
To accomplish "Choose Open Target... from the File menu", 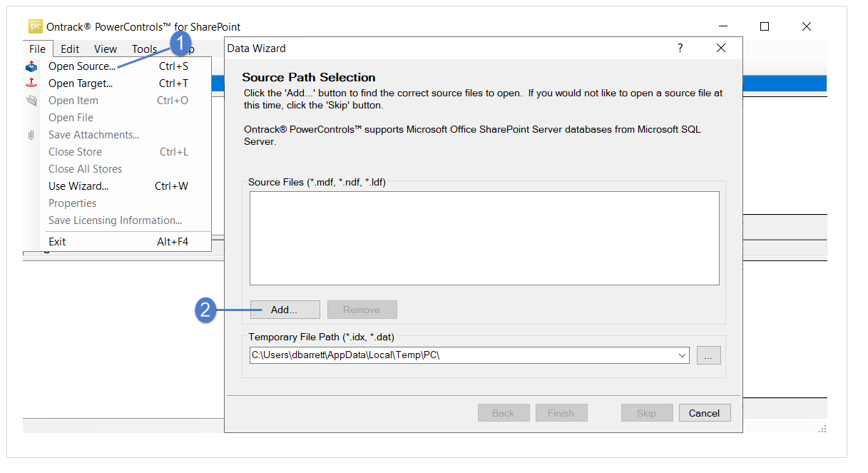I will [118, 83].
